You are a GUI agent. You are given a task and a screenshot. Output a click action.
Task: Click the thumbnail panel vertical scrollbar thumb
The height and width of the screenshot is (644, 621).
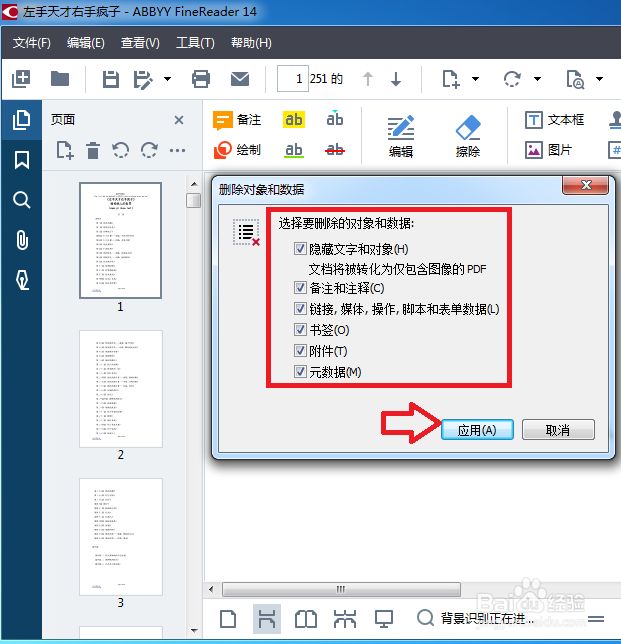[x=193, y=200]
